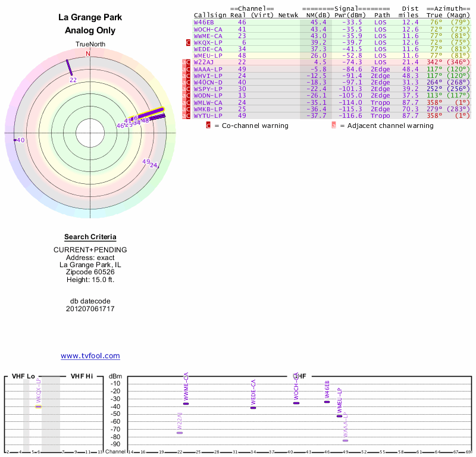The image size is (476, 457).
Task: Click the WYTU-LP callsign in last row
Action: (x=208, y=115)
